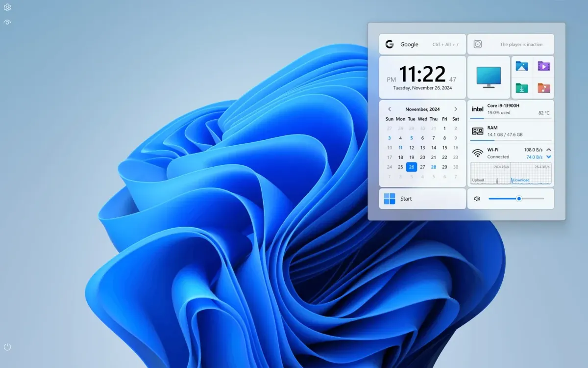Click the media player disc icon
The image size is (588, 368).
coord(478,44)
